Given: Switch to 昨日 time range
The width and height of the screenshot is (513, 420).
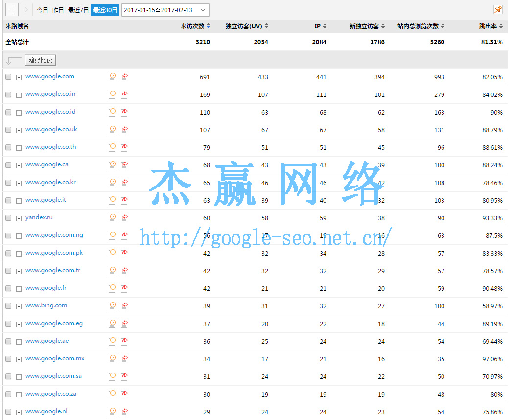Looking at the screenshot, I should click(58, 10).
